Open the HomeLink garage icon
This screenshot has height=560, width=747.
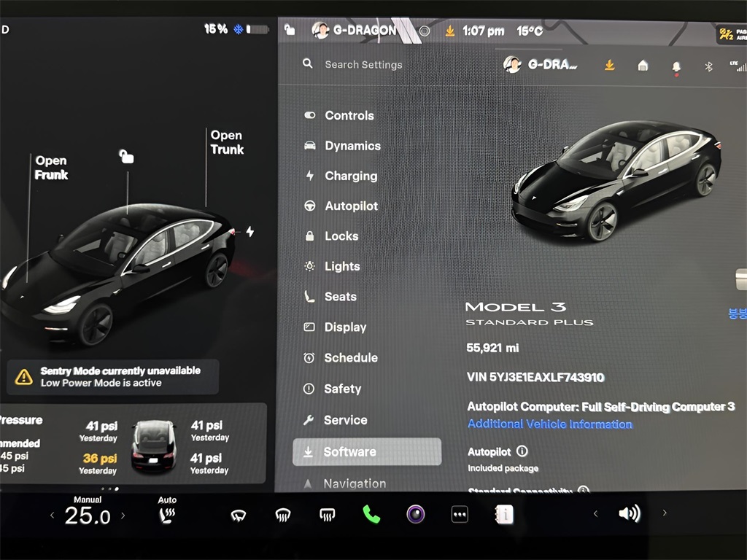coord(643,66)
